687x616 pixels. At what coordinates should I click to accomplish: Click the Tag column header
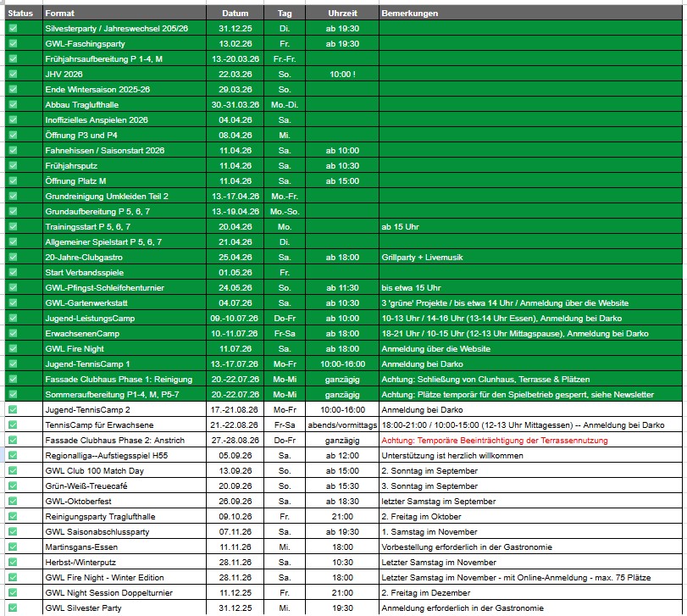click(285, 14)
